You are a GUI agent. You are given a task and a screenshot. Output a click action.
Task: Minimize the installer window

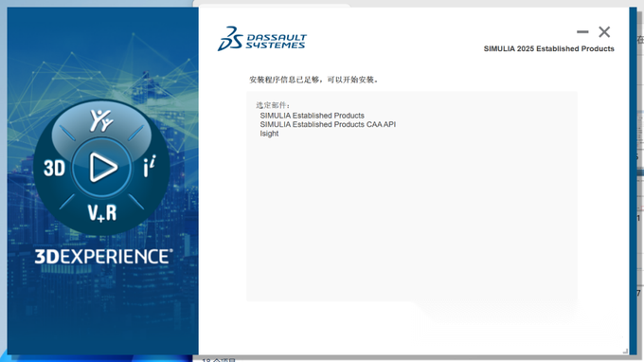click(x=582, y=31)
